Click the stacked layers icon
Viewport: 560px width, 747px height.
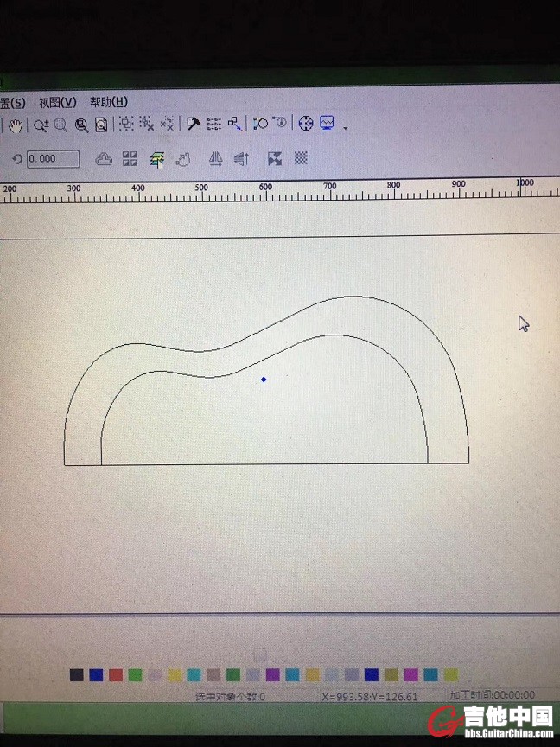click(x=156, y=159)
